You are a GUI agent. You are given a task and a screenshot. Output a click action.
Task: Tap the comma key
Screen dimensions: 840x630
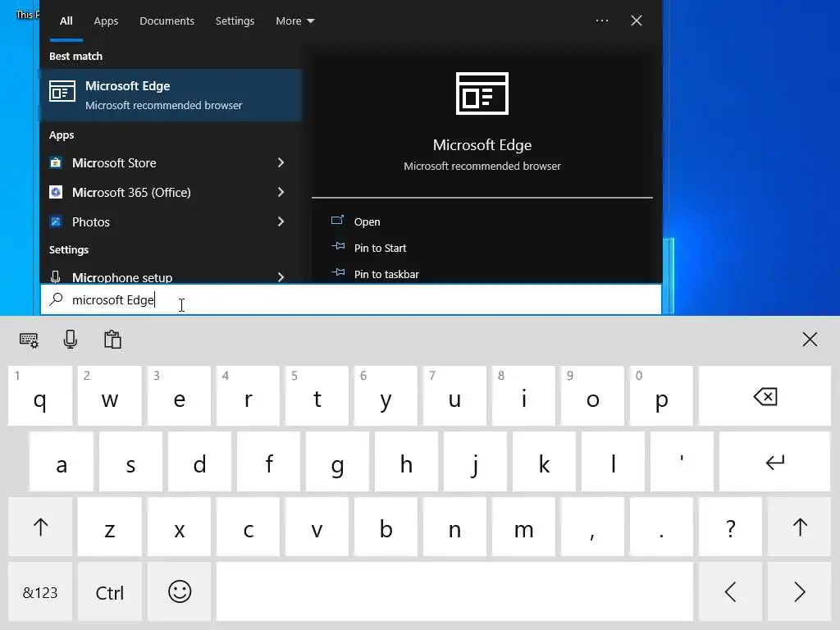coord(592,527)
